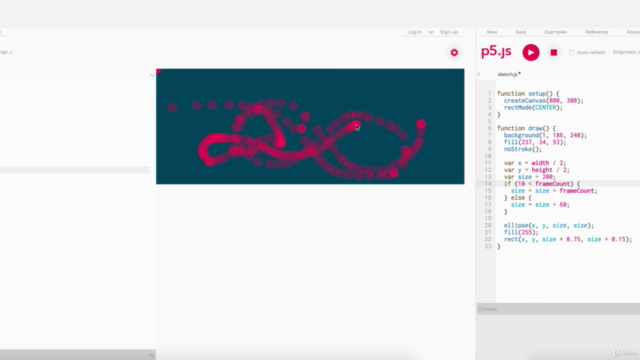Screen dimensions: 640x360
Task: Enable the Auto-refresh checkbox
Action: click(x=571, y=52)
